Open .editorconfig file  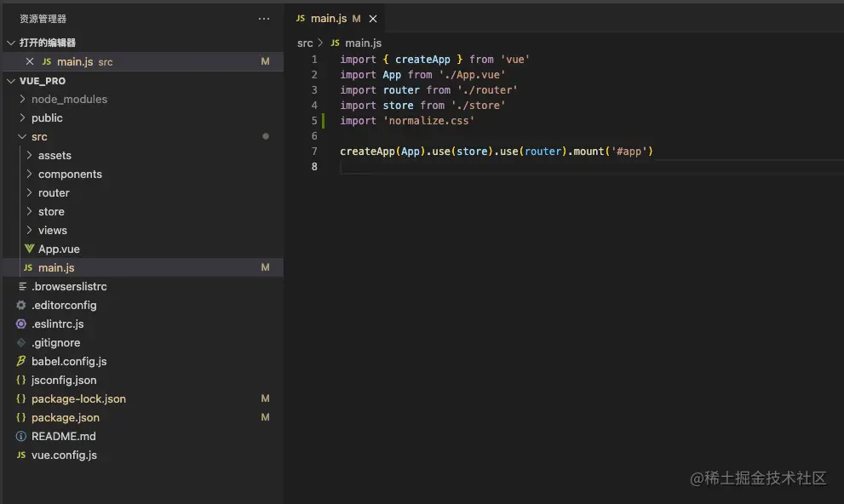coord(64,305)
